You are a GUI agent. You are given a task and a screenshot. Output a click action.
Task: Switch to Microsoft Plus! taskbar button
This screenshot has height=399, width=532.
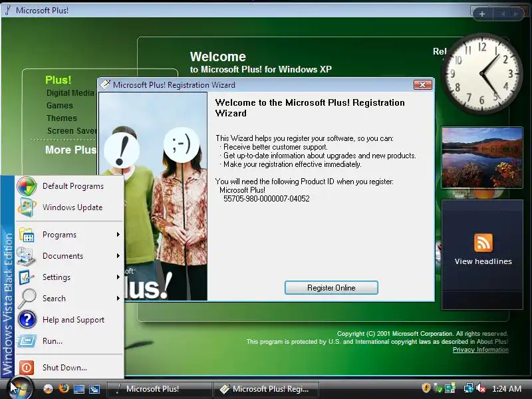pos(159,389)
